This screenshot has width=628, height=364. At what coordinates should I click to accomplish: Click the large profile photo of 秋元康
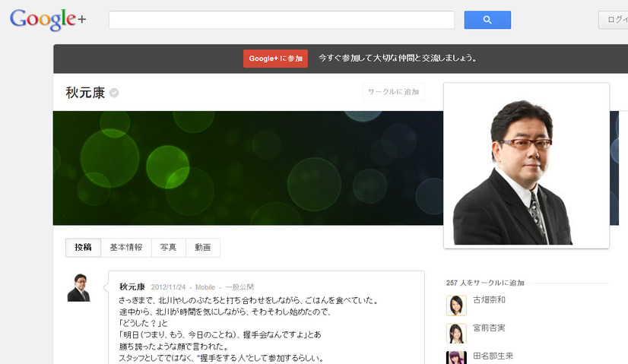coord(526,166)
